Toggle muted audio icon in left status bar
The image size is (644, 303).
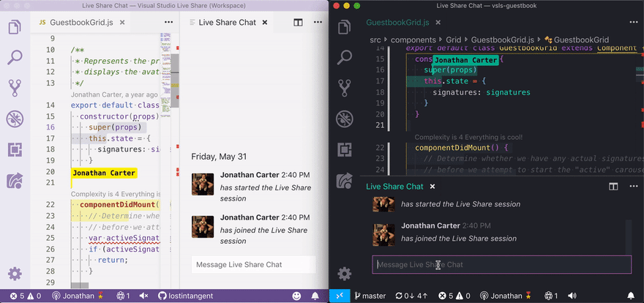(x=143, y=296)
